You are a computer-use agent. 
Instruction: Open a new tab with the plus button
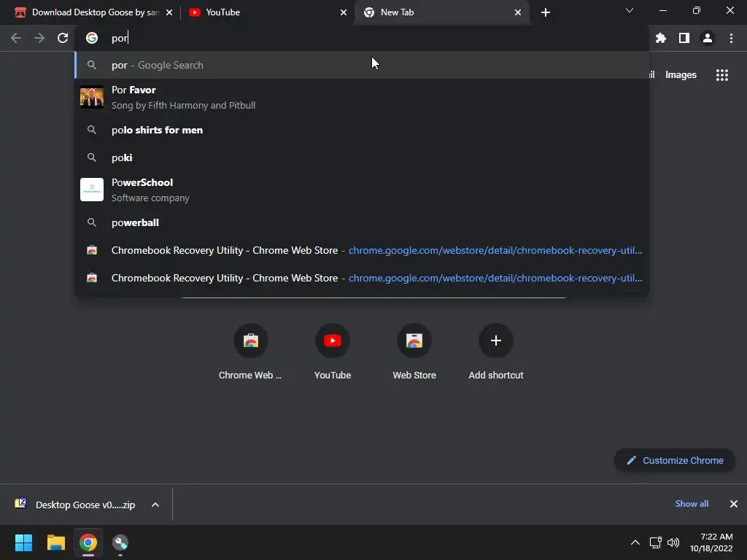point(546,12)
